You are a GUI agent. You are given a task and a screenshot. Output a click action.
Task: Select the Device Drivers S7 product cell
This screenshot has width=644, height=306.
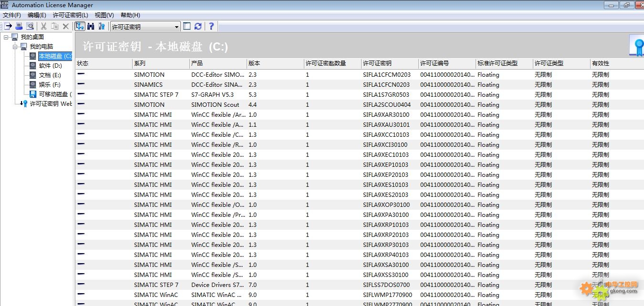pyautogui.click(x=218, y=285)
